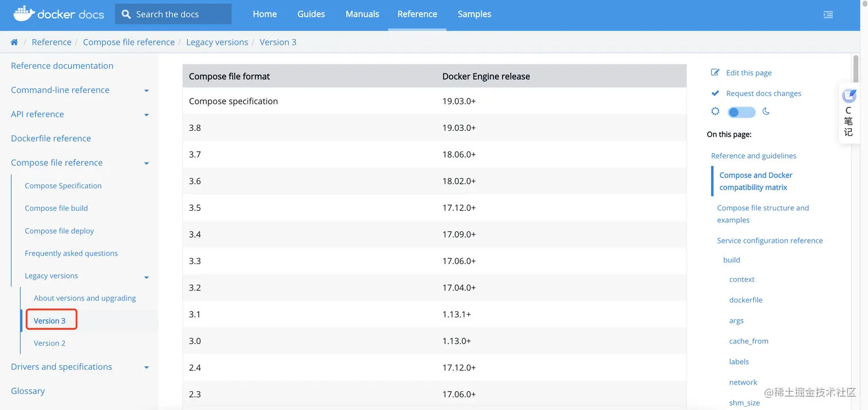Open Frequently asked questions sidebar item

(x=71, y=253)
